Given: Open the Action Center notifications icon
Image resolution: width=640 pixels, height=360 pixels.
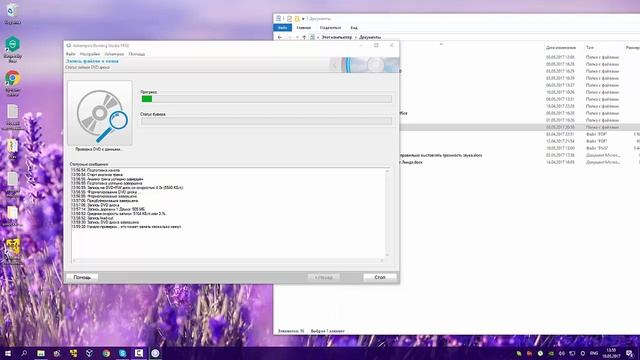Looking at the screenshot, I should click(x=630, y=353).
